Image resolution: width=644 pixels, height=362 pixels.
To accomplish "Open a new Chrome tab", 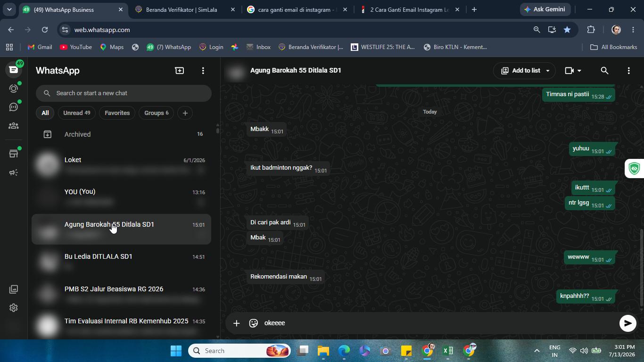I will 474,9.
